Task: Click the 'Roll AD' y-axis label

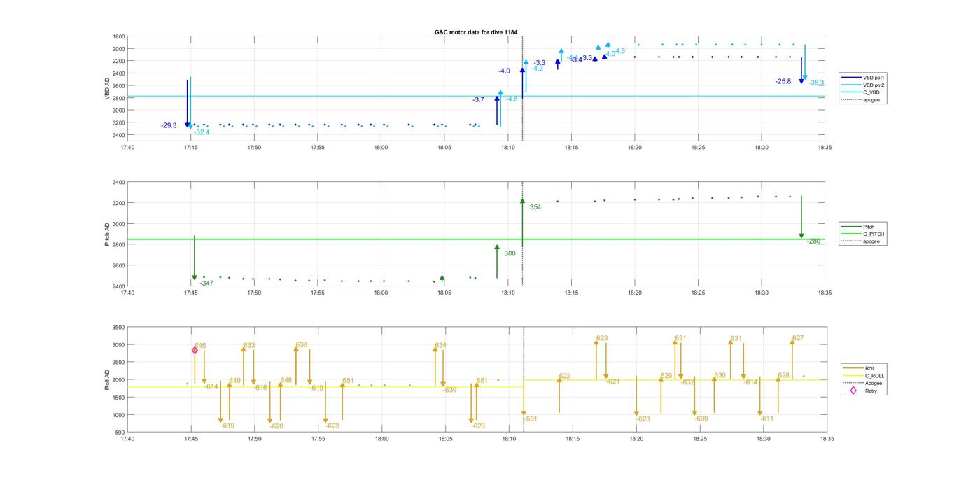Action: (x=108, y=380)
